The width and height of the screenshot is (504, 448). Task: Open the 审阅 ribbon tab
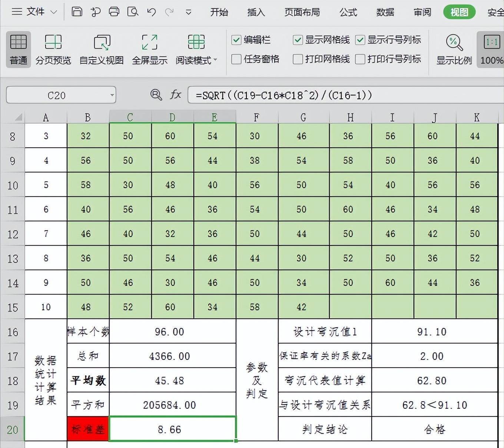421,12
